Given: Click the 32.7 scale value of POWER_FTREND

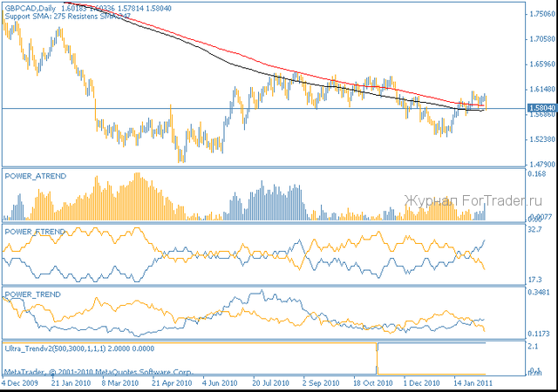Looking at the screenshot, I should coord(534,230).
